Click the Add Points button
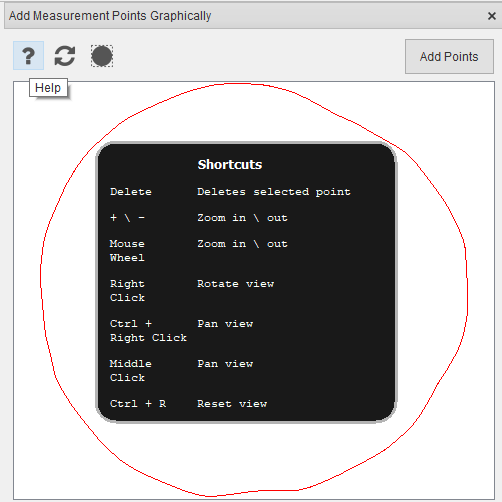Screen dimensions: 502x502 tap(449, 56)
